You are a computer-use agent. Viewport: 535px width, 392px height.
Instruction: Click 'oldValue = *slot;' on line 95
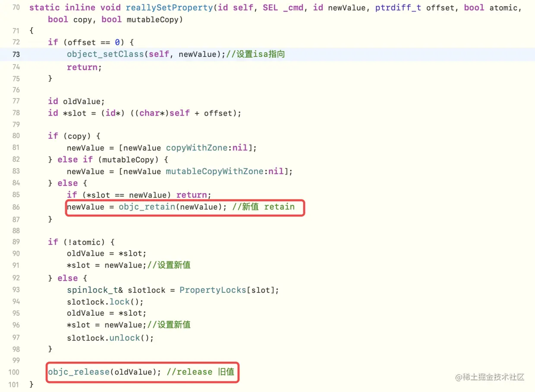(x=107, y=314)
